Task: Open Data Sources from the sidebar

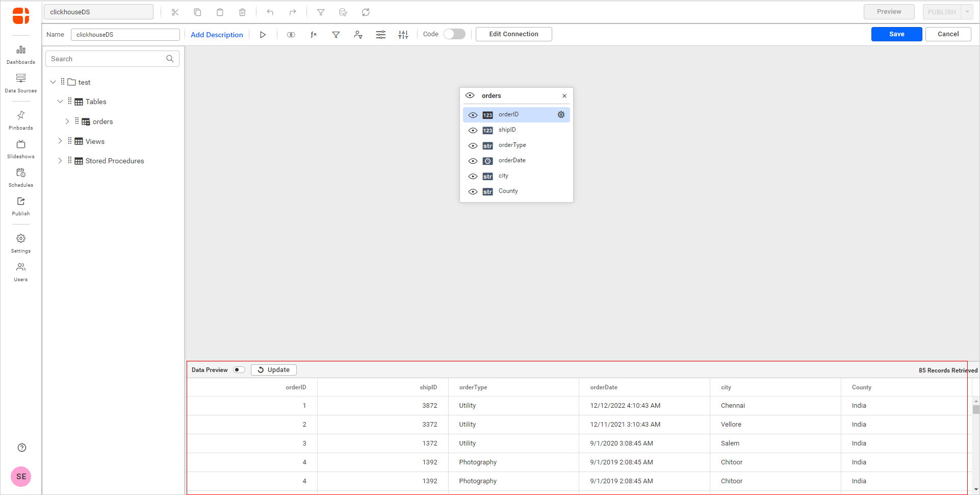Action: (x=21, y=83)
